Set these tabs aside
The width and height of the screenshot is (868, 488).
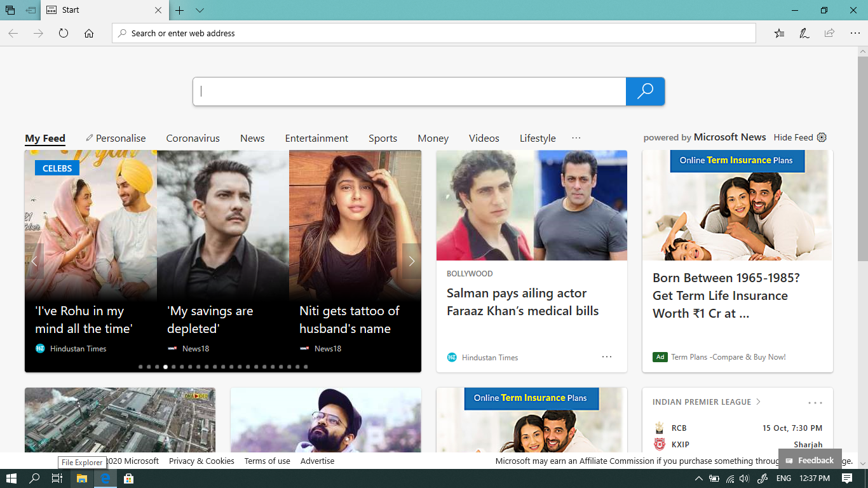[x=31, y=10]
